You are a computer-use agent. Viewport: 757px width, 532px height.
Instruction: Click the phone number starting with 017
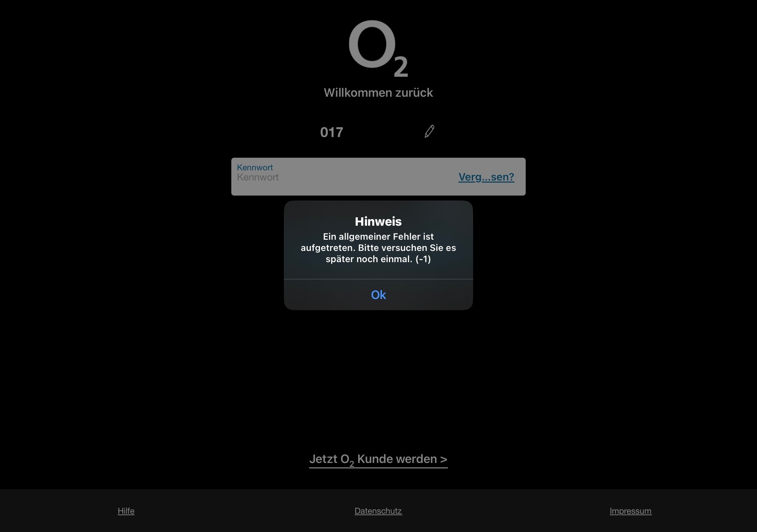click(332, 132)
